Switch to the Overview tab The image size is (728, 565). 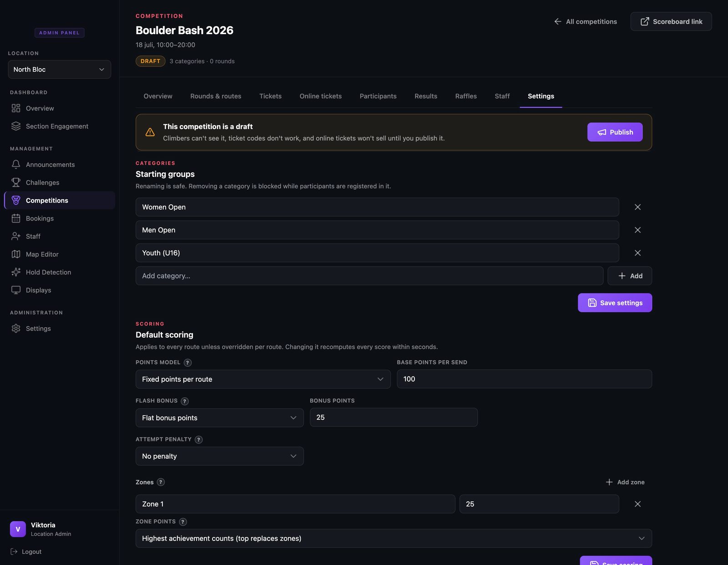coord(158,96)
